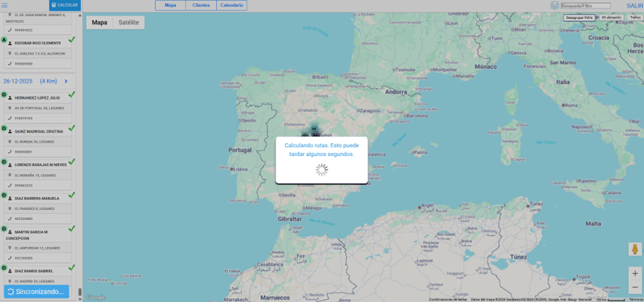Viewport: 644px width, 302px height.
Task: Click person icon of DIAZ BARRERA MANUELA
Action: [10, 199]
